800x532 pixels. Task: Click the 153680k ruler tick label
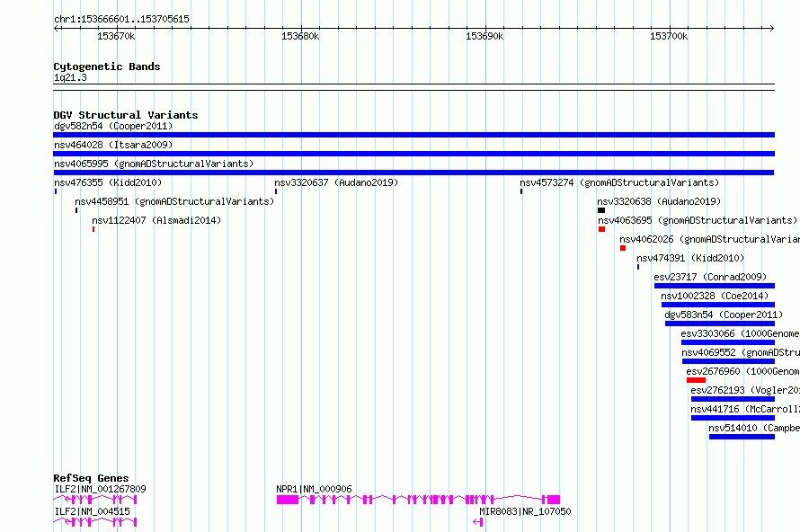[x=300, y=36]
